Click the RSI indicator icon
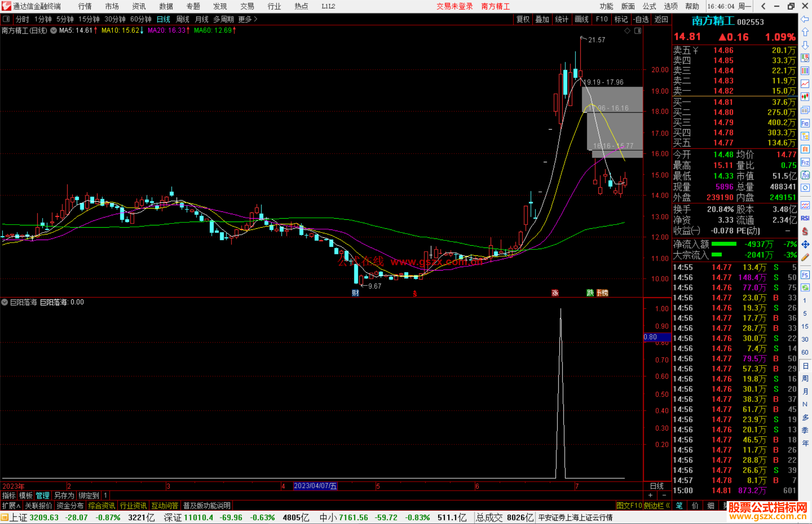812x524 pixels. (x=805, y=218)
